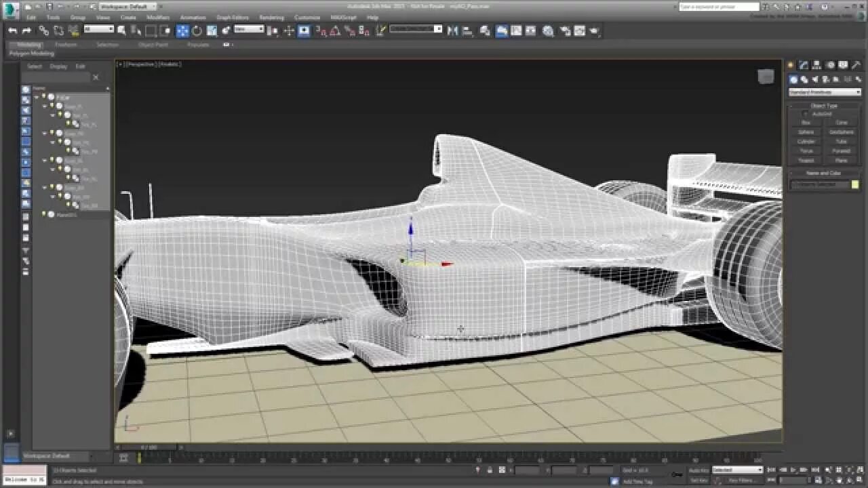Screen dimensions: 868x488
Task: Click the Select and Place tool
Action: point(226,30)
